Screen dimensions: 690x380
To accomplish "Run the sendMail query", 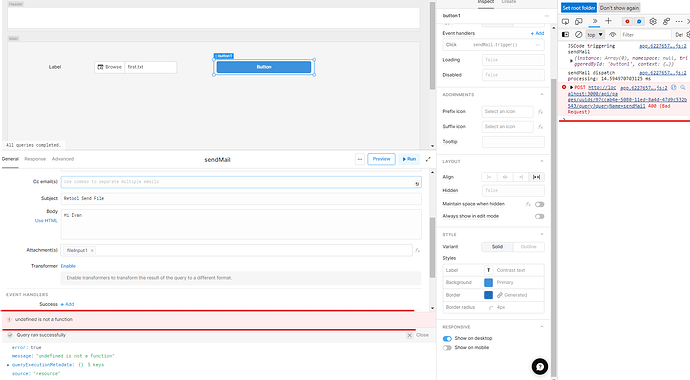I will [x=409, y=159].
